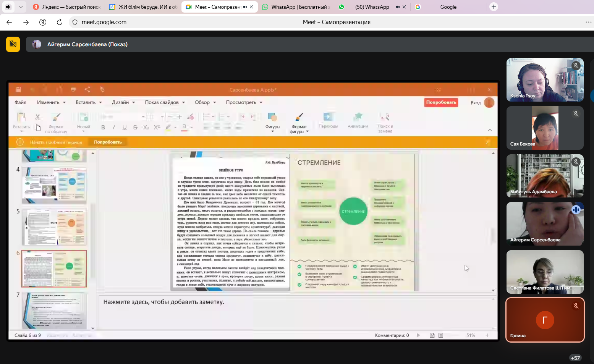Toggle underline formatting in ribbon
Viewport: 594px width, 364px height.
(x=125, y=128)
